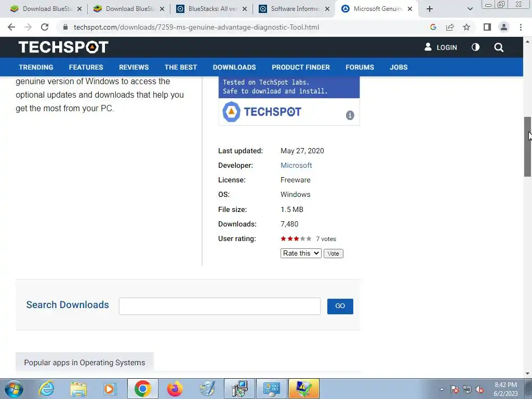The image size is (532, 399).
Task: Open Firefox from taskbar
Action: pyautogui.click(x=175, y=389)
